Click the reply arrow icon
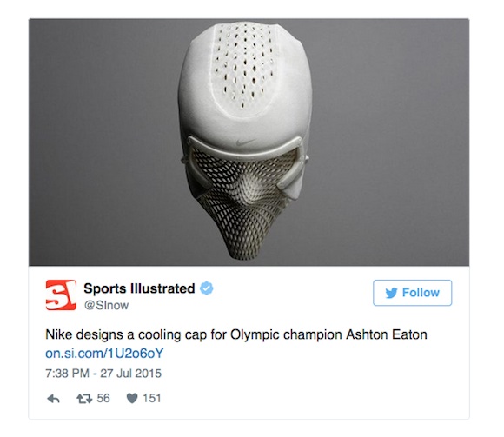This screenshot has height=437, width=504. click(53, 399)
